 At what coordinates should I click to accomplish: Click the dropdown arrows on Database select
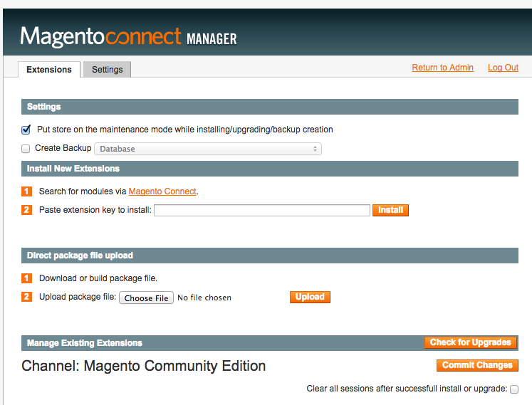click(315, 149)
